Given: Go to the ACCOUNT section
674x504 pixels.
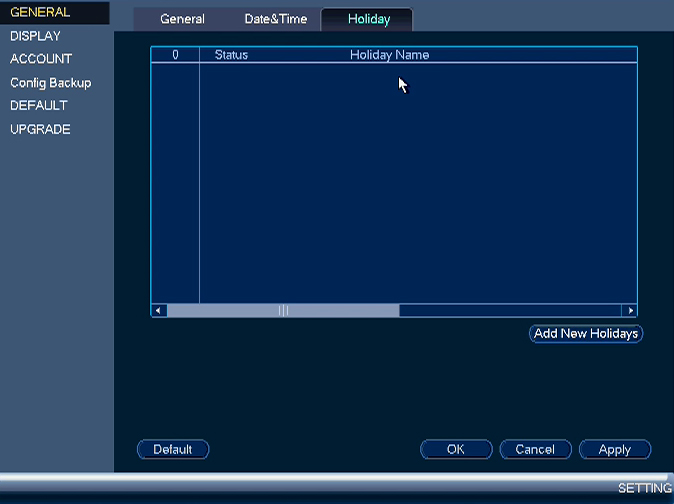Looking at the screenshot, I should pyautogui.click(x=41, y=59).
